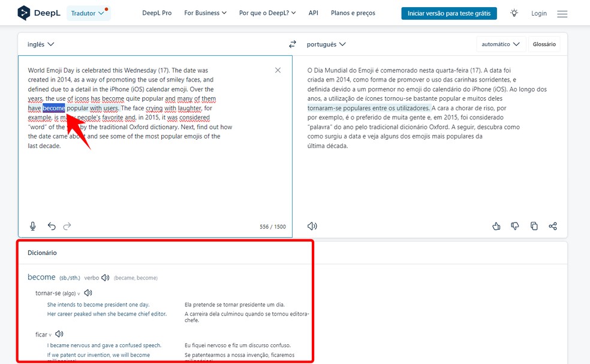
Task: Click Iniciar versão para teste grátis
Action: (449, 13)
